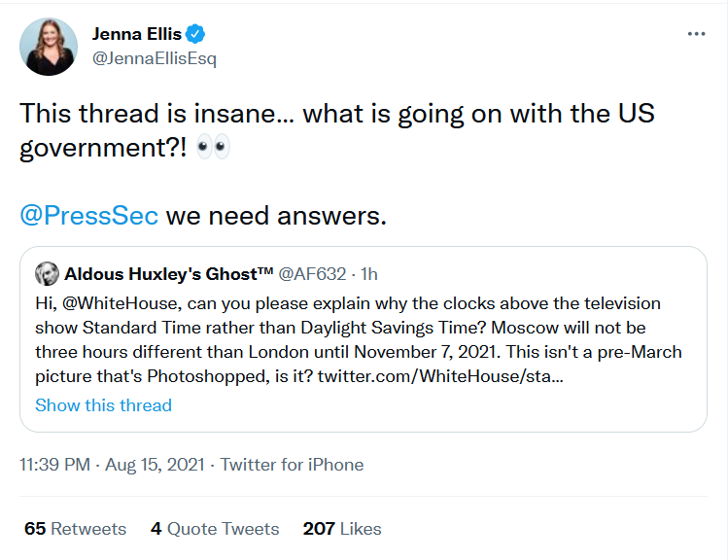Click the blue verified badge icon
This screenshot has width=728, height=560.
pos(195,34)
